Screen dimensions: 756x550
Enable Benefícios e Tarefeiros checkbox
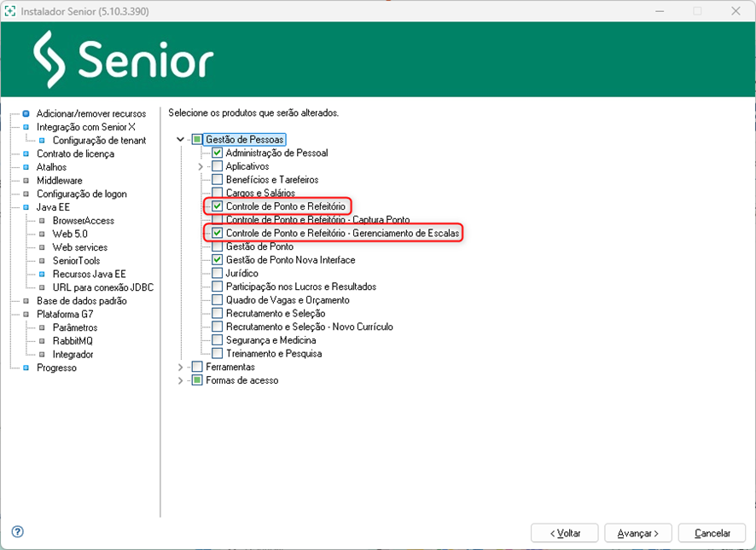[x=218, y=180]
